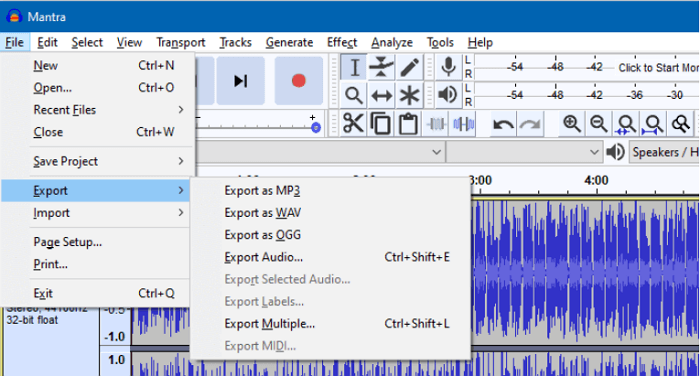
Task: Click the playback volume slider knob
Action: tap(316, 128)
